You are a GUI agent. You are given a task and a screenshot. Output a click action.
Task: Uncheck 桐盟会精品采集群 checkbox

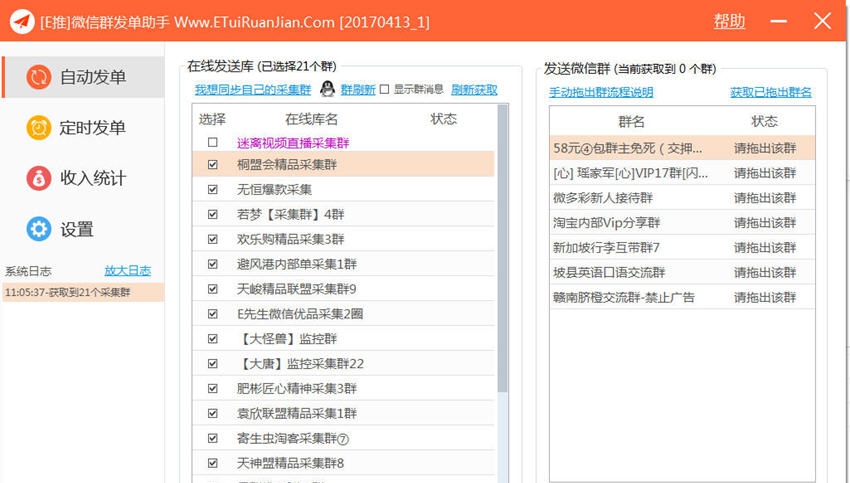pos(212,164)
